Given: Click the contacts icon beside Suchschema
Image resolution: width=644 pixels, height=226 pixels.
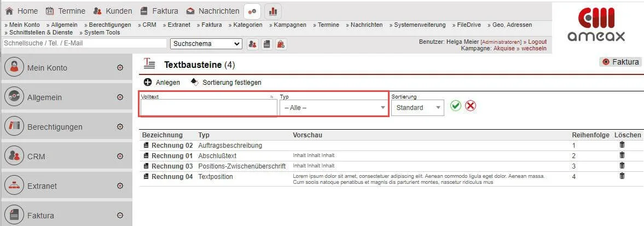Looking at the screenshot, I should (x=253, y=44).
